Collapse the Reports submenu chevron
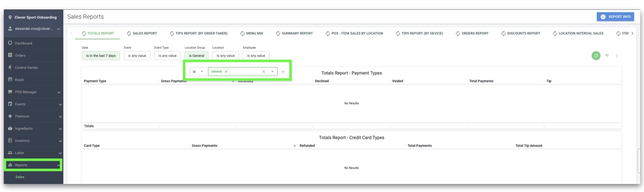644x192 pixels. tap(59, 165)
